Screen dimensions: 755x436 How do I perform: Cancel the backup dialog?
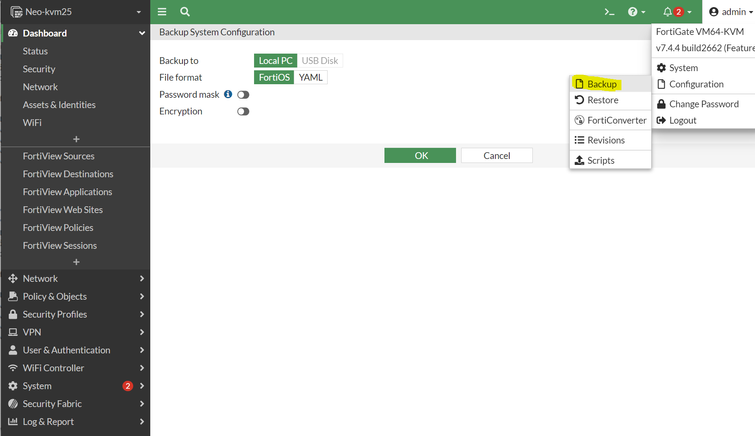(497, 156)
